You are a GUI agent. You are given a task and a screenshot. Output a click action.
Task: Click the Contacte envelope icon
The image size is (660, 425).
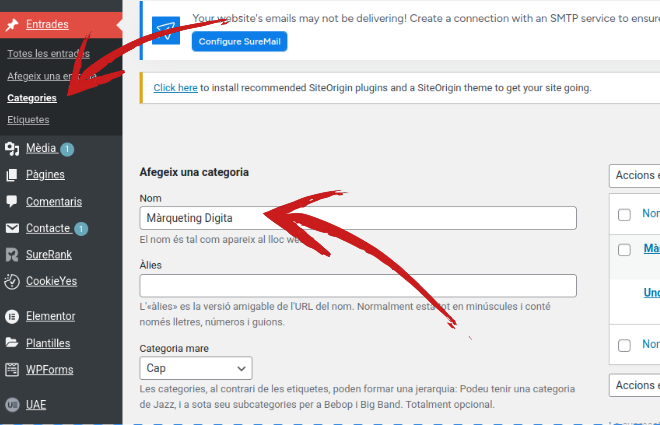pyautogui.click(x=12, y=228)
